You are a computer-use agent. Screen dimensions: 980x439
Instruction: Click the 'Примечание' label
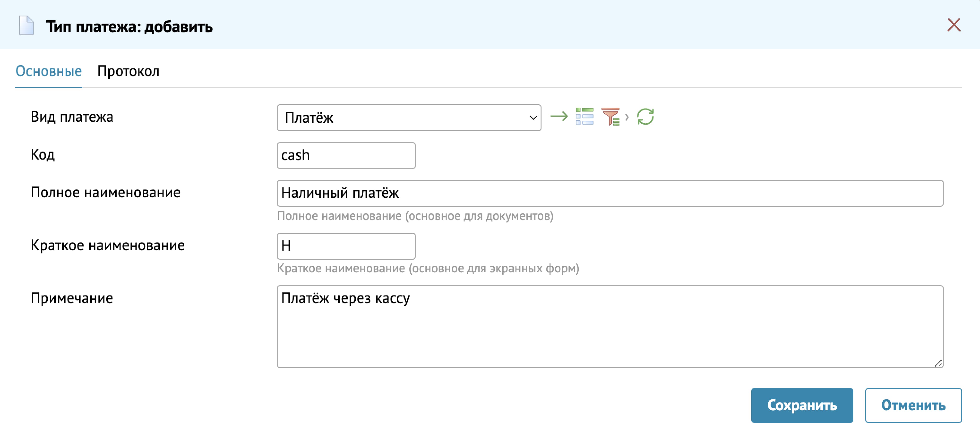pyautogui.click(x=72, y=298)
